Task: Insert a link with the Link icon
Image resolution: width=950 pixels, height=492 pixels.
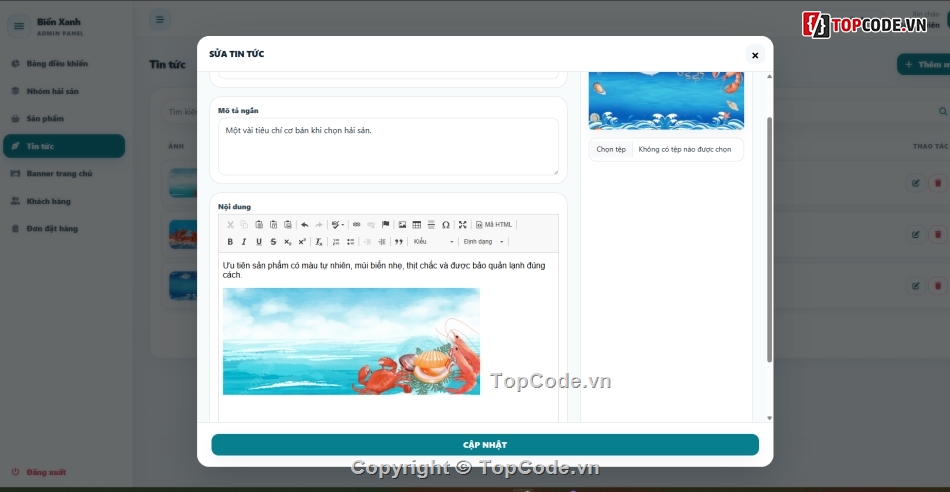Action: coord(356,225)
